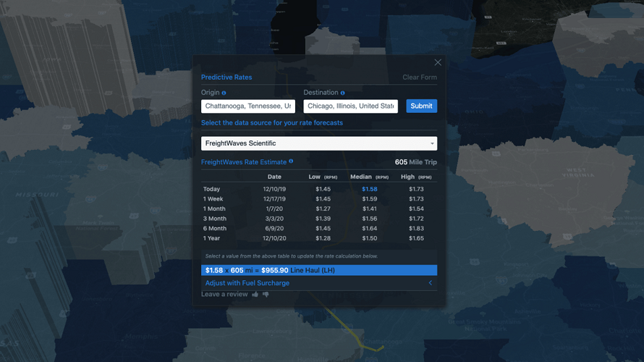644x362 pixels.
Task: Click the Line Haul calculation bar
Action: click(x=319, y=270)
